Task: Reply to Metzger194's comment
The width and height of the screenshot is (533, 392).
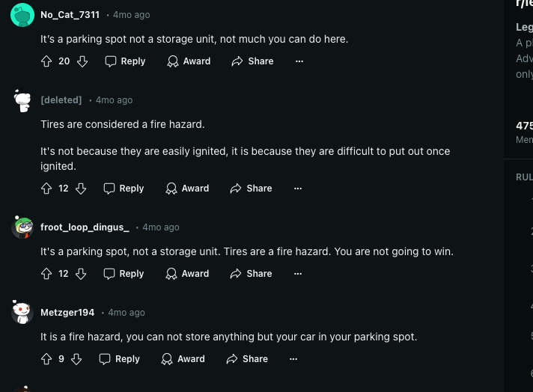Action: click(120, 359)
